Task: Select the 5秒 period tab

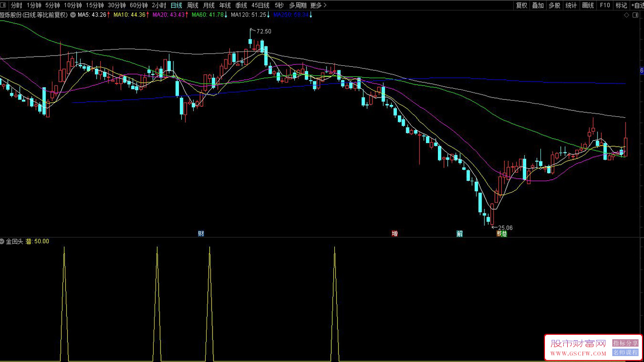Action: click(x=279, y=5)
